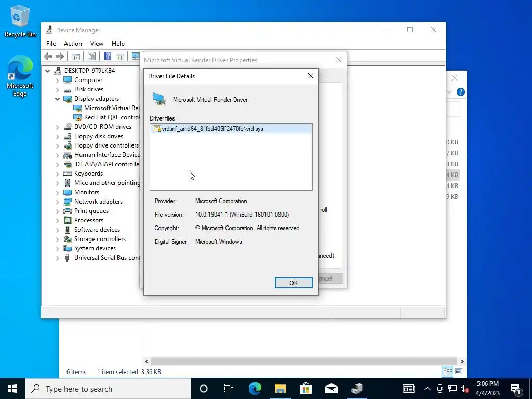
Task: Click the Windows Start button
Action: (12, 389)
